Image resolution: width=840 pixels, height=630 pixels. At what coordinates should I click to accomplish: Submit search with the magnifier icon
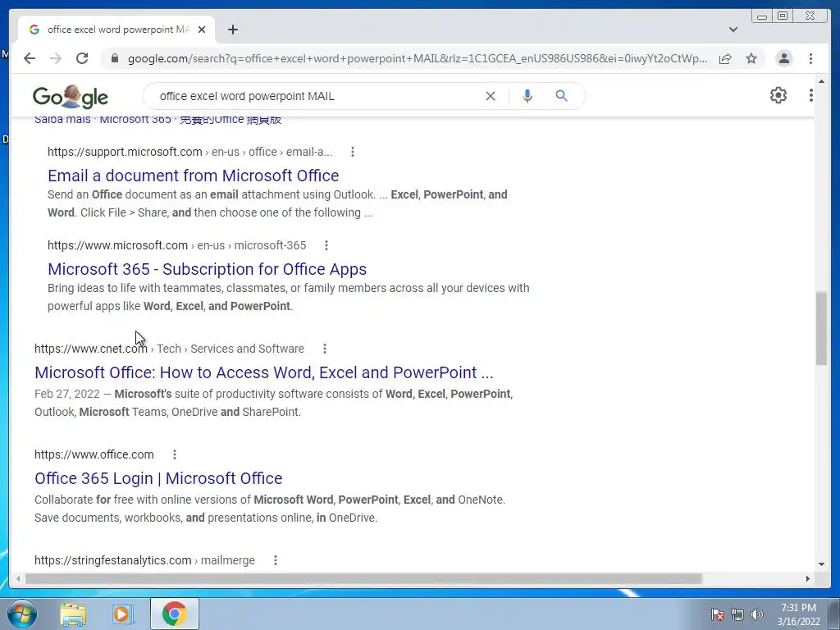point(561,96)
